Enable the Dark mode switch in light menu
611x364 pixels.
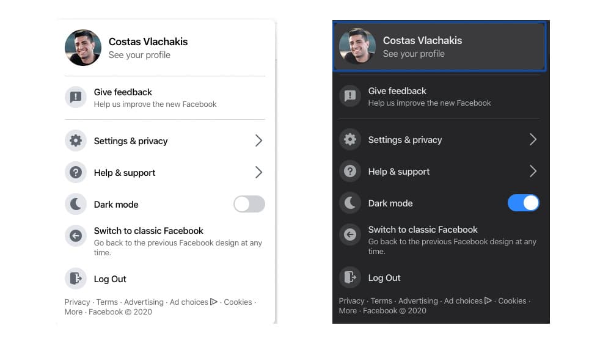point(249,204)
